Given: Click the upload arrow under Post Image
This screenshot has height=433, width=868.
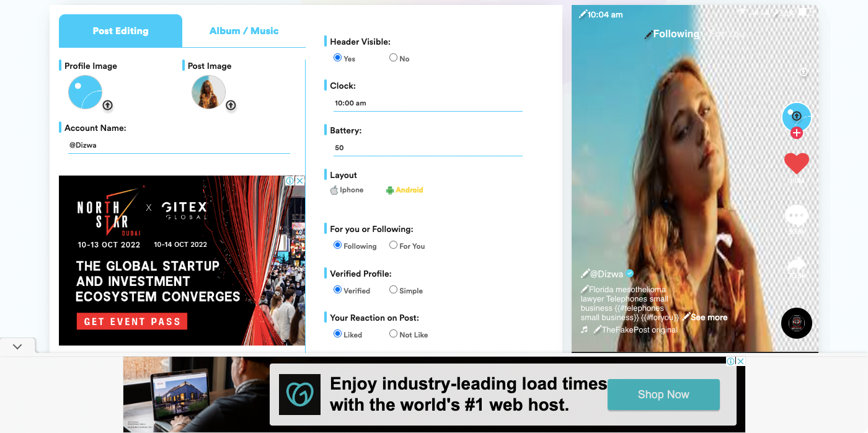Looking at the screenshot, I should tap(230, 105).
